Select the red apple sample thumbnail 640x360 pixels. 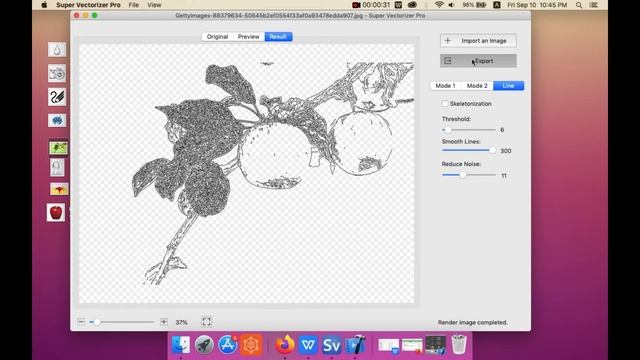(56, 212)
